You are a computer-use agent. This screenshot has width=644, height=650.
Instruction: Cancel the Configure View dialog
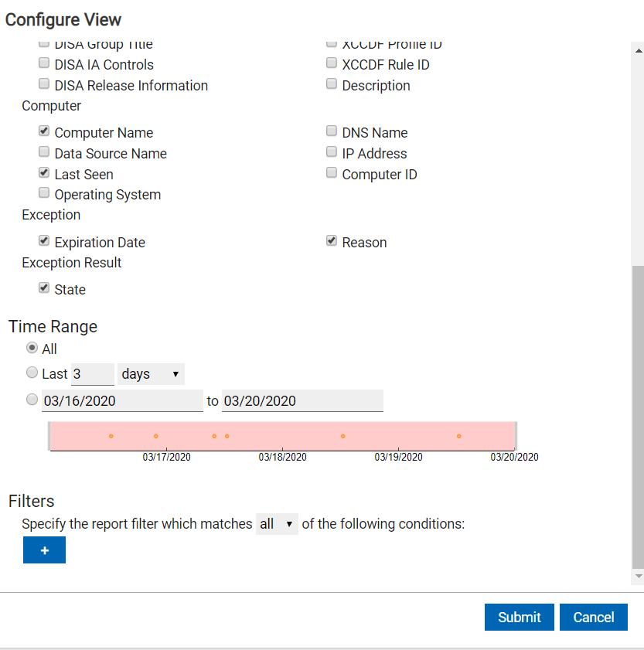click(x=593, y=617)
